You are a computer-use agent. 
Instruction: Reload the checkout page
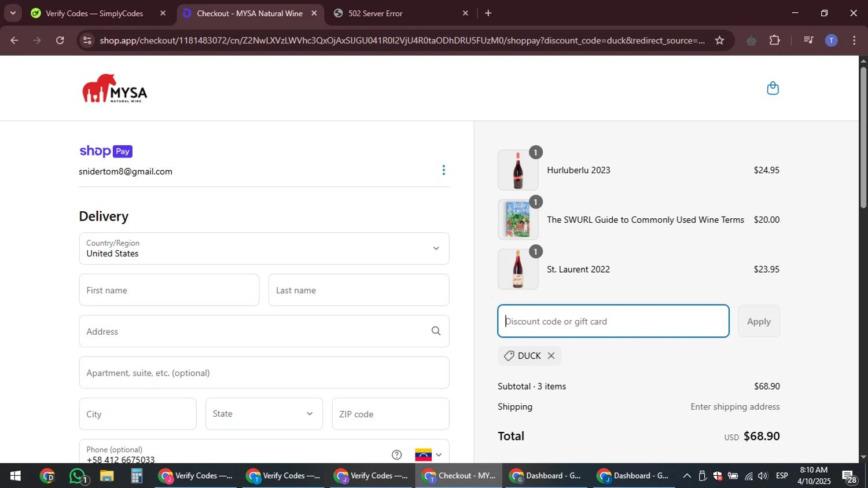click(x=60, y=41)
